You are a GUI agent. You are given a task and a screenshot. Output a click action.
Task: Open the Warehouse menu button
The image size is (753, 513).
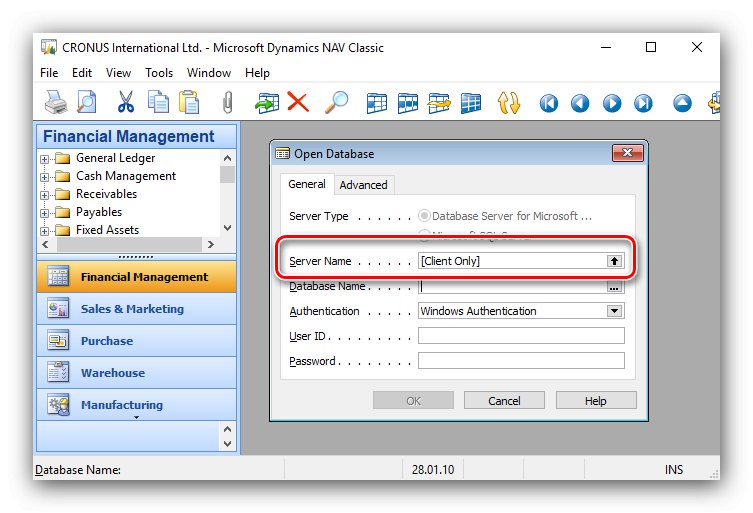point(136,372)
